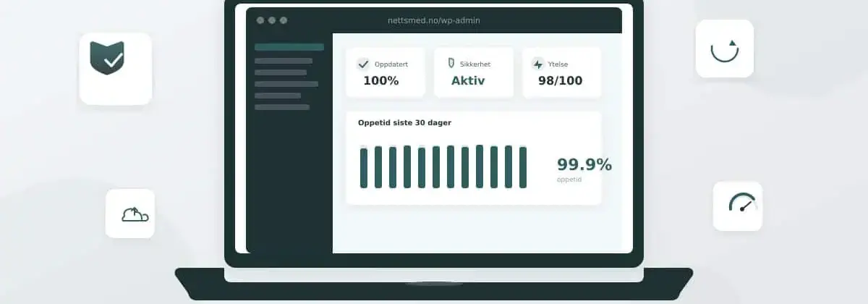Click the small shield icon beside Sikkerhet

coord(451,64)
